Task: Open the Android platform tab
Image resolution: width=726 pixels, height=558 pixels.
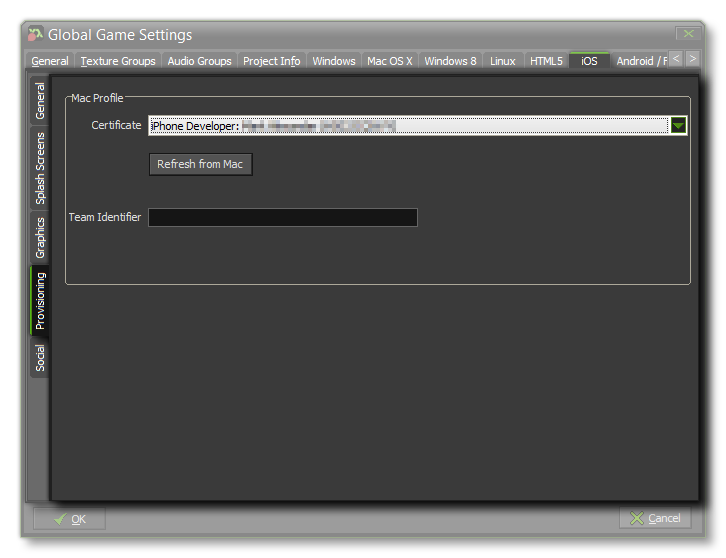Action: [638, 61]
